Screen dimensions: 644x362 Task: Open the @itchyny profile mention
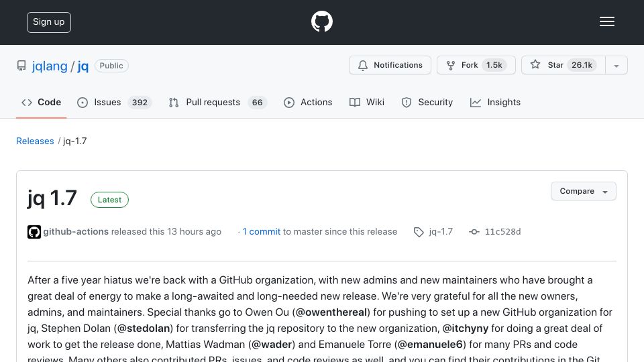click(466, 328)
